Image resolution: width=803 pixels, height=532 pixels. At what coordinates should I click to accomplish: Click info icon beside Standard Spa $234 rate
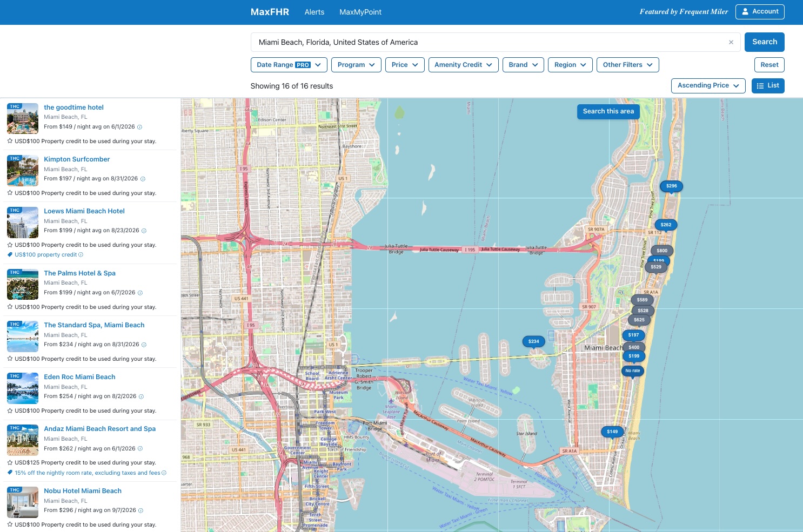click(144, 345)
